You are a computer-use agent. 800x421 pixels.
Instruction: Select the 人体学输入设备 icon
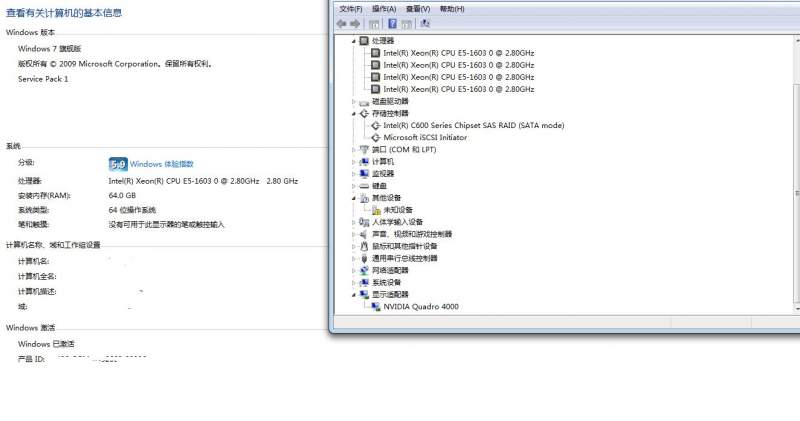[x=364, y=222]
